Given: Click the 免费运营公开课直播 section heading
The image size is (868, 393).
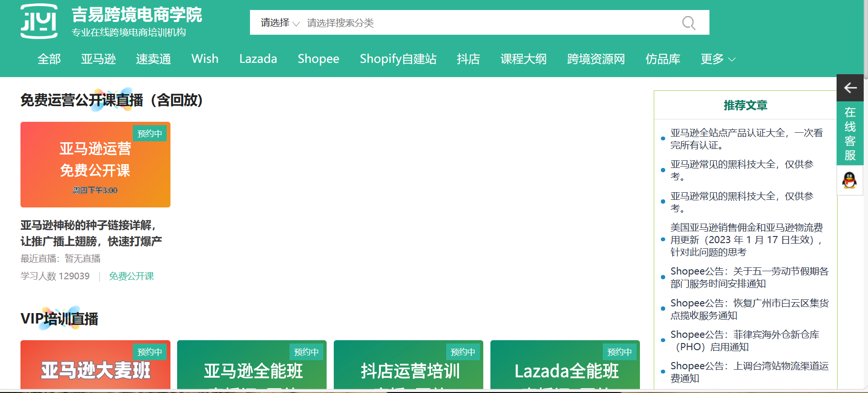Looking at the screenshot, I should click(x=112, y=100).
